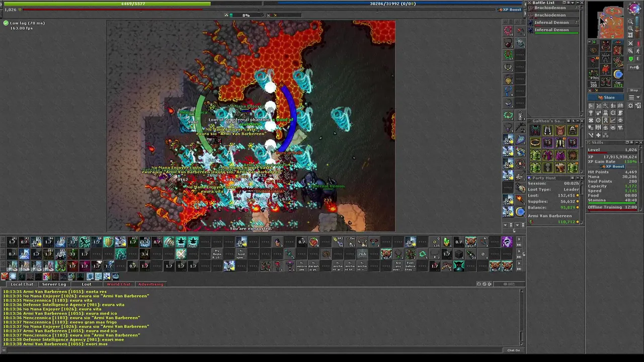Screen dimensions: 644x362
Task: Click the blue mana bar at top
Action: [392, 4]
